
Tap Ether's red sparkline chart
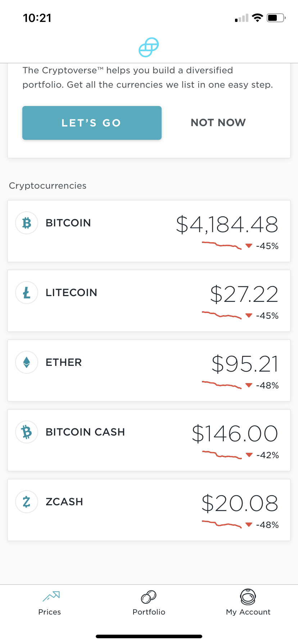coord(222,385)
